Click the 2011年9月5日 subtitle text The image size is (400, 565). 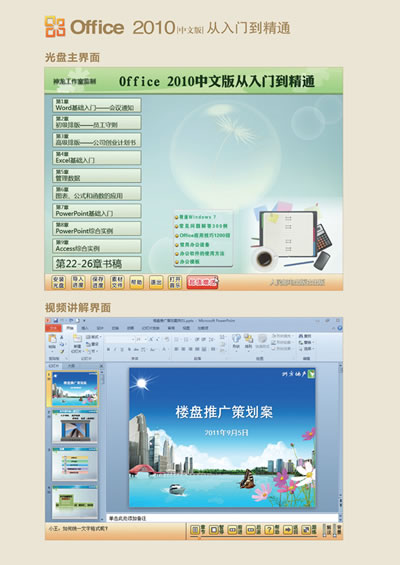226,432
